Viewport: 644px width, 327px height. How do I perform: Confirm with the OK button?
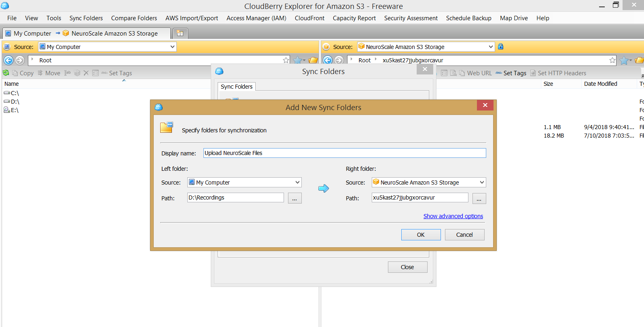[421, 235]
